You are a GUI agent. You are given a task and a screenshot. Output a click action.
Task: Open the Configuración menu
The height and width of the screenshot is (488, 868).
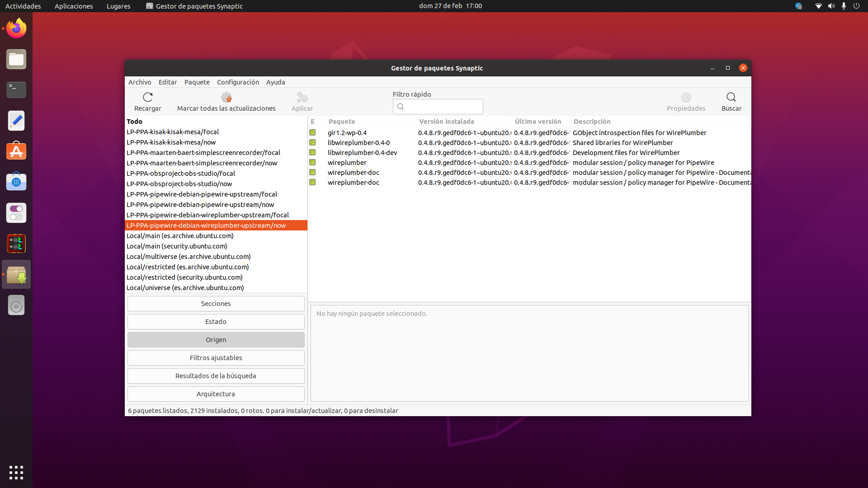238,82
